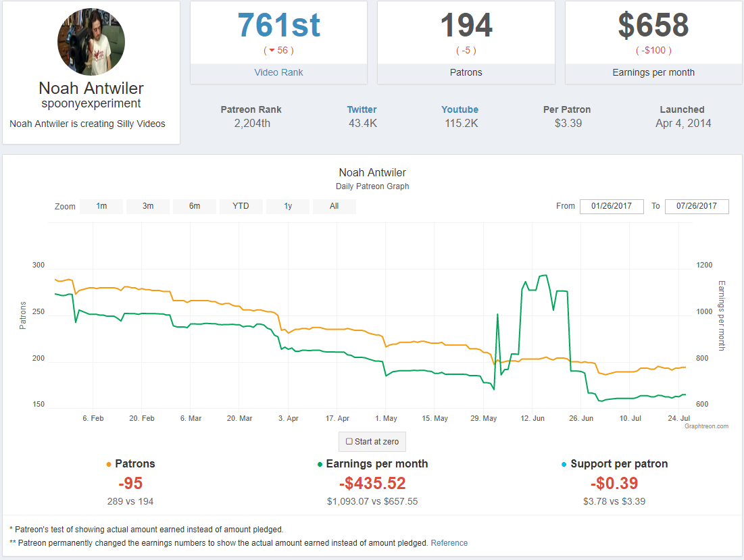744x560 pixels.
Task: Open the Reference link in footnote
Action: click(449, 543)
